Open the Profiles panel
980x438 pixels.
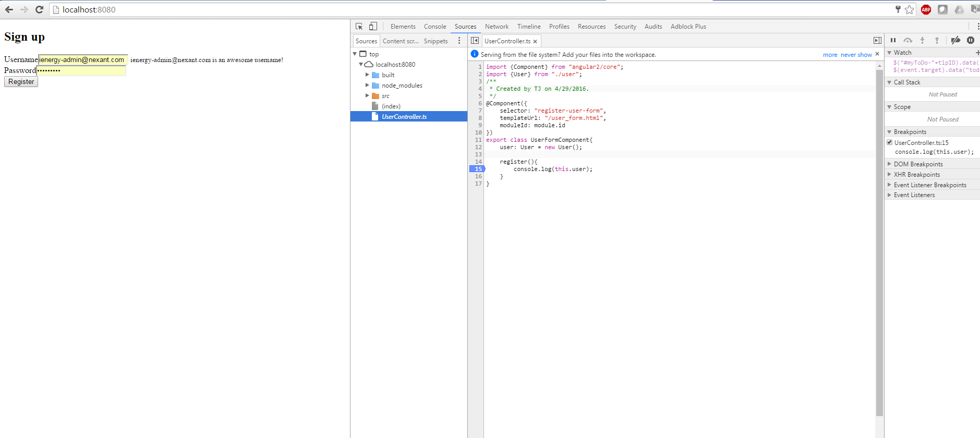[559, 27]
